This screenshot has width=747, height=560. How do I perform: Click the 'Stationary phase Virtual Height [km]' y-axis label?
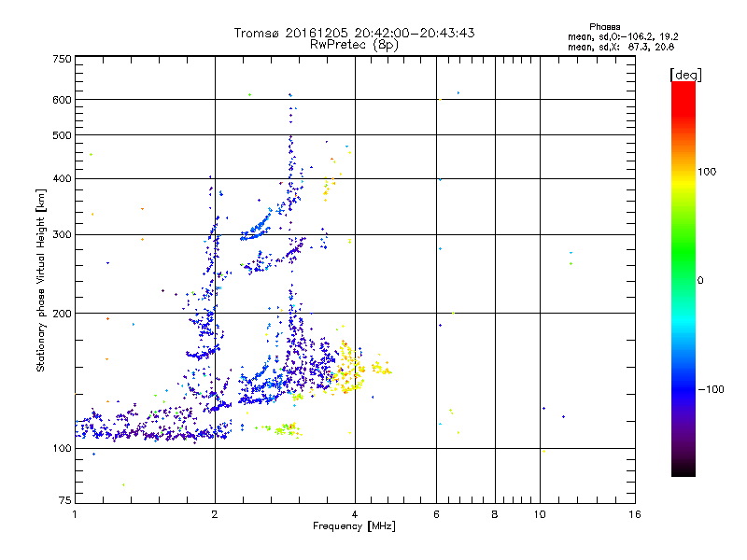coord(40,280)
